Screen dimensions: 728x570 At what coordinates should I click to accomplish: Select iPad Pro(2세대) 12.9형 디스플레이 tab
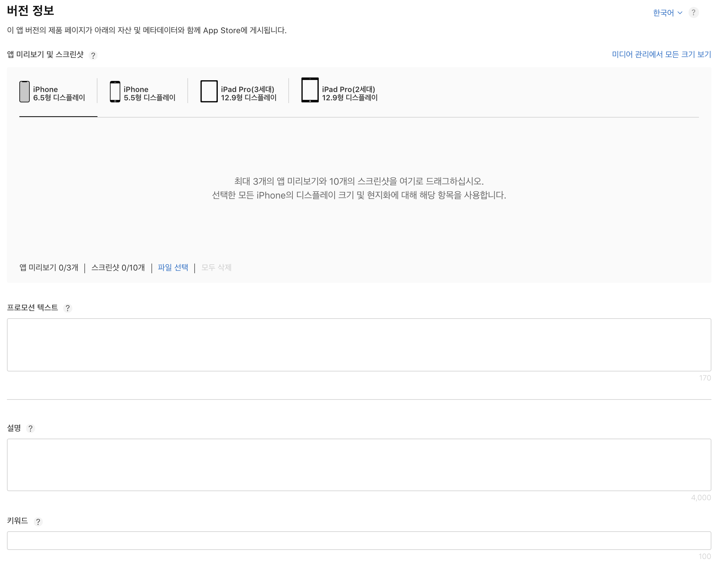click(x=349, y=93)
